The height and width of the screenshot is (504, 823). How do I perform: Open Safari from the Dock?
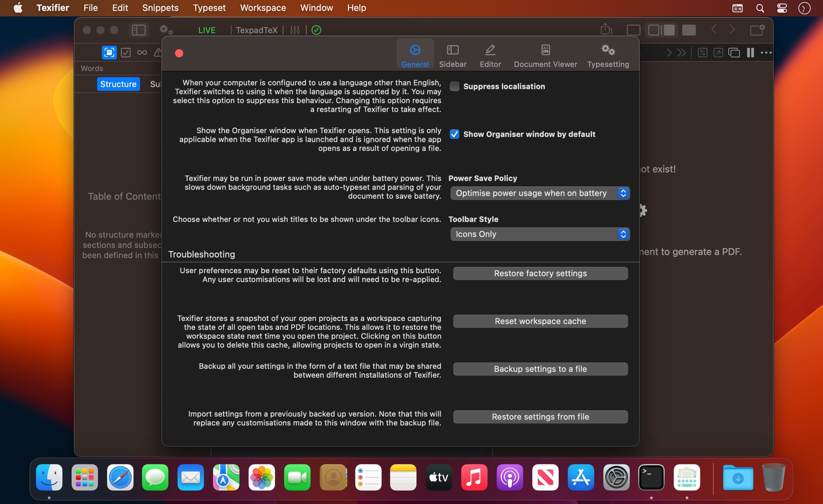click(120, 477)
